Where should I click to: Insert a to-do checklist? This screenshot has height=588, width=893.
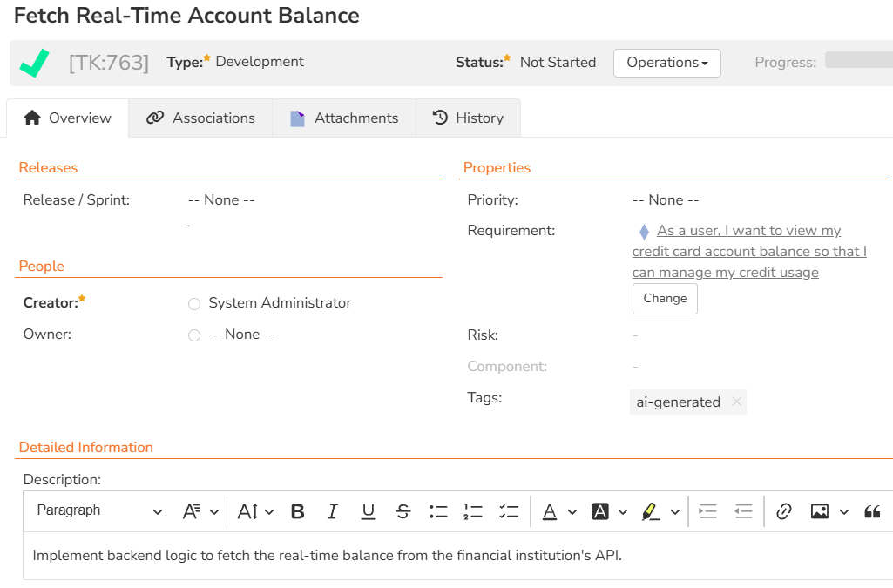[x=509, y=512]
